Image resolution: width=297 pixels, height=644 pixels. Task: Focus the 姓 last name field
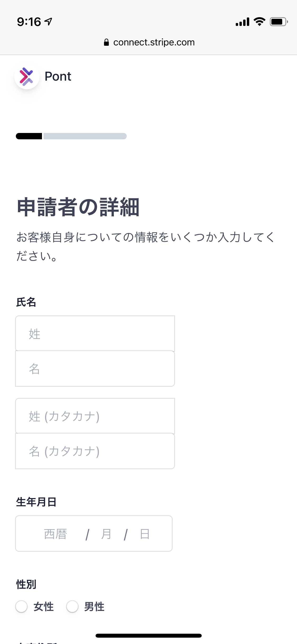point(95,333)
